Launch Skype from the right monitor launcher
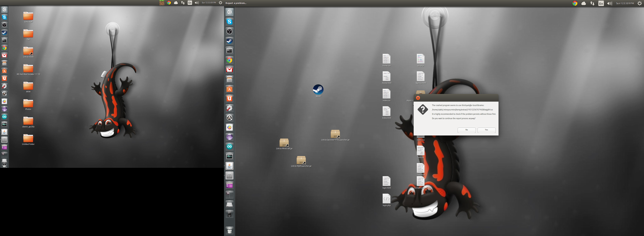Image resolution: width=644 pixels, height=236 pixels. pos(229,22)
